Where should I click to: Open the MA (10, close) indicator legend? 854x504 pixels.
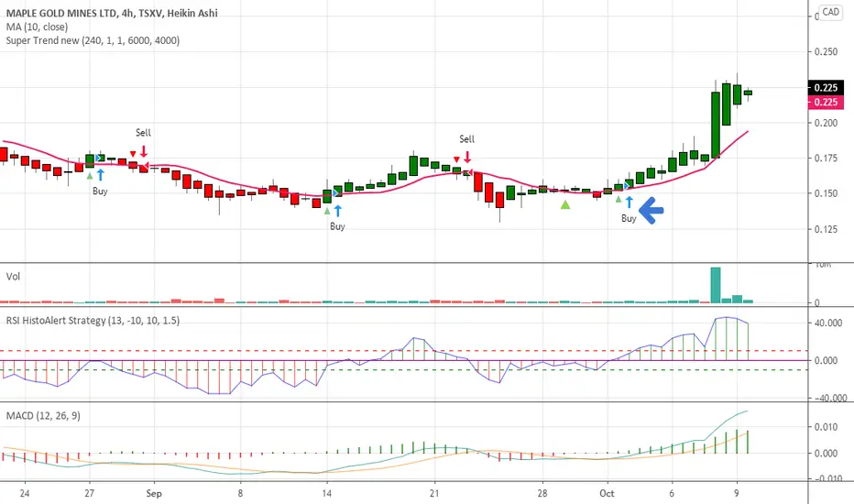[x=37, y=27]
